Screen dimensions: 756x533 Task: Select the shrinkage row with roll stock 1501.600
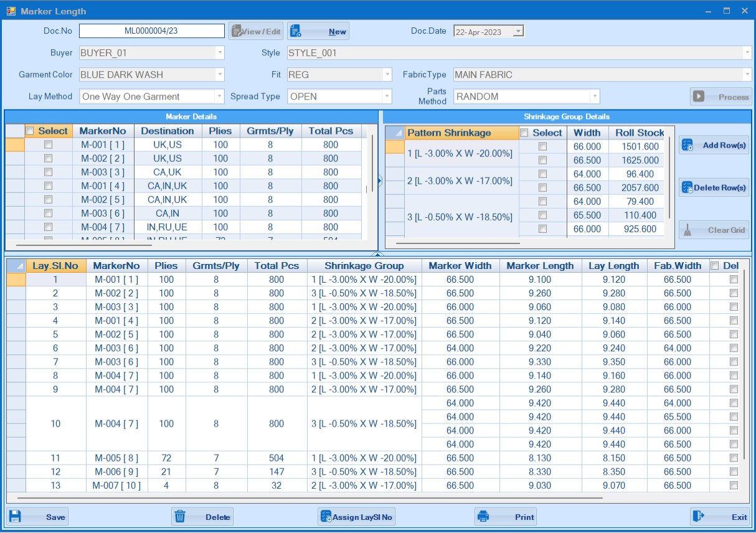point(542,146)
